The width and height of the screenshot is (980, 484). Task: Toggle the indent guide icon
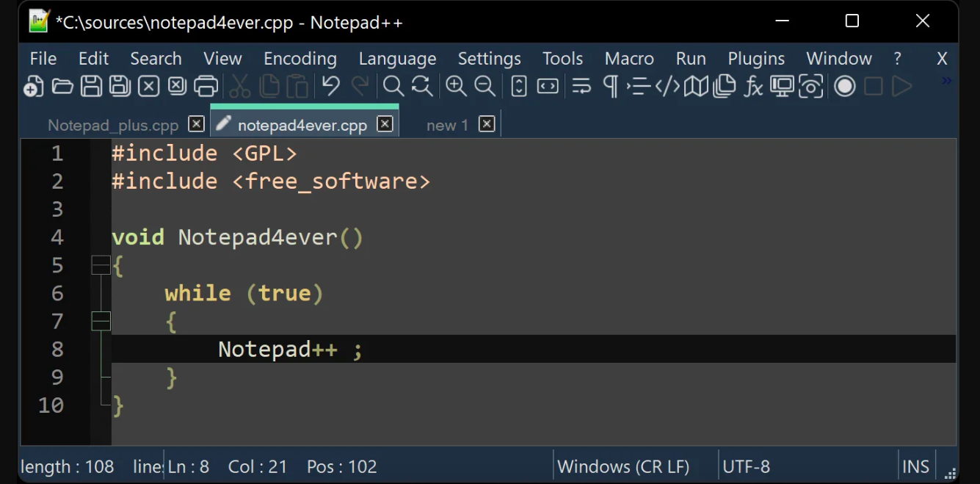tap(639, 87)
